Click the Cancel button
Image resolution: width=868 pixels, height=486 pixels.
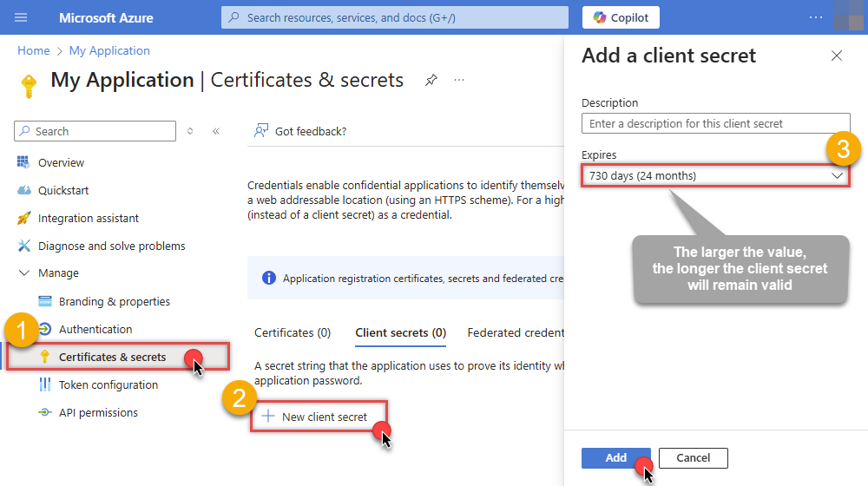pyautogui.click(x=693, y=457)
